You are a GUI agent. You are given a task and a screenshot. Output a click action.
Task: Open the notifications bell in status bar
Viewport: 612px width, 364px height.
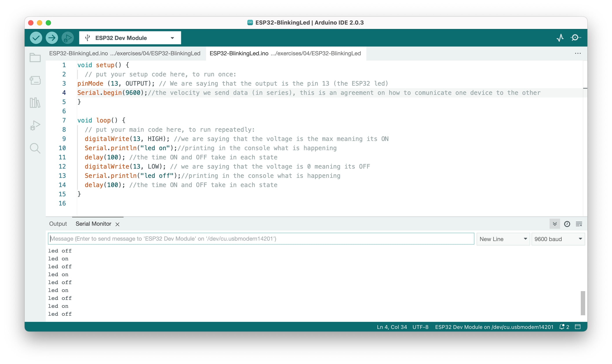564,327
